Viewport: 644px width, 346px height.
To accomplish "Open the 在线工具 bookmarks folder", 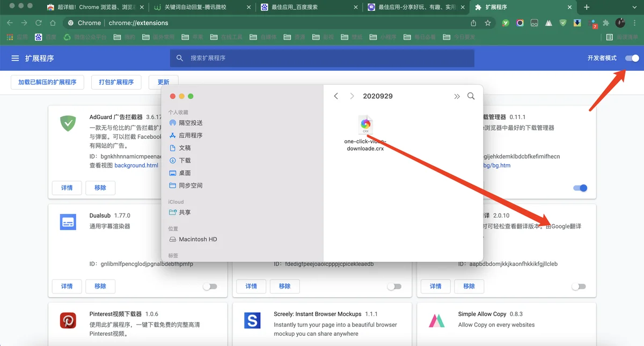I will [x=226, y=38].
